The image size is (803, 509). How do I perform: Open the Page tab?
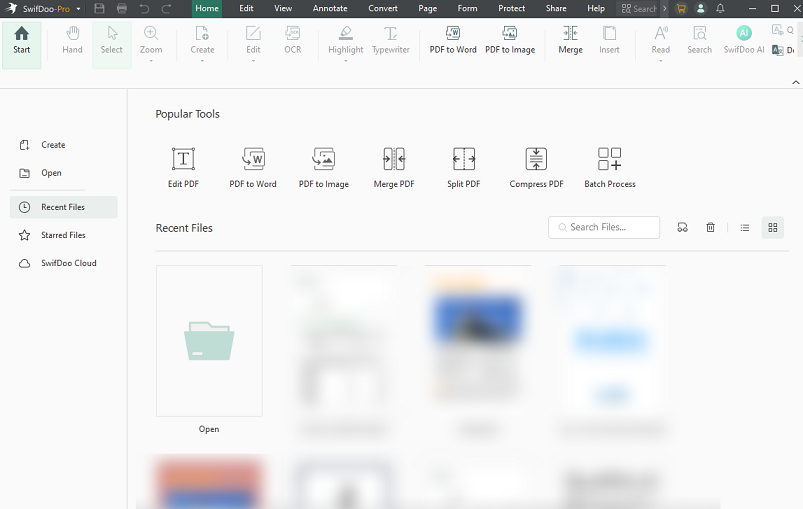427,9
